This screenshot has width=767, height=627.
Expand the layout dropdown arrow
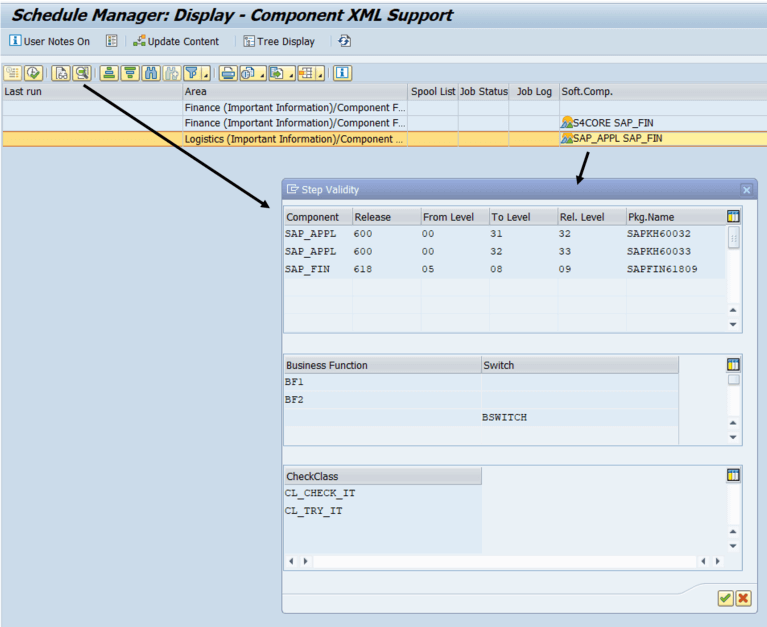pos(320,74)
